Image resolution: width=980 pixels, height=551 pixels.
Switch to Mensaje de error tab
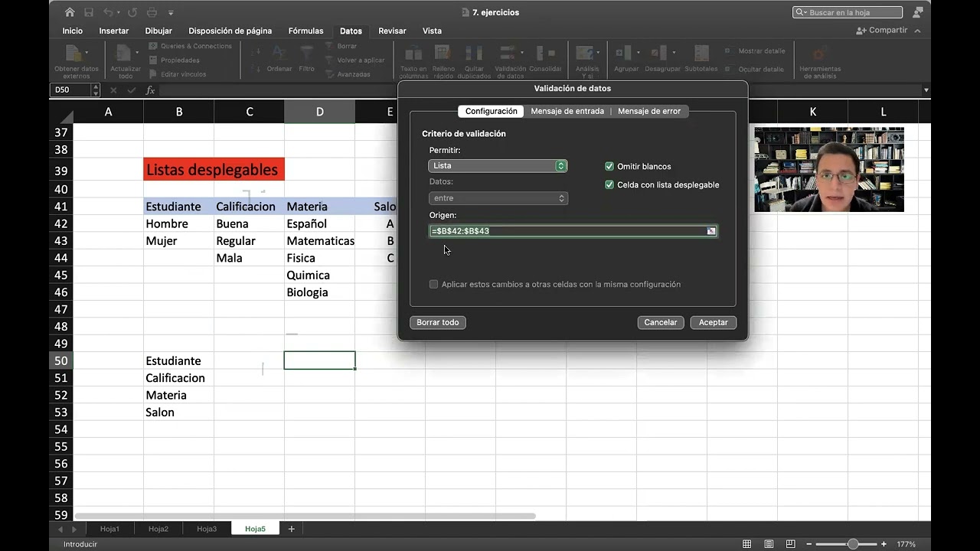tap(649, 111)
